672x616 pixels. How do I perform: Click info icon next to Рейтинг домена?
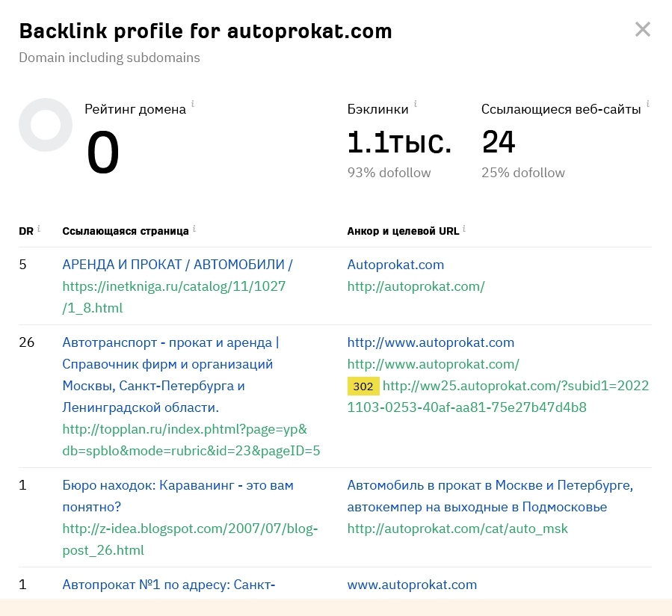[x=193, y=104]
